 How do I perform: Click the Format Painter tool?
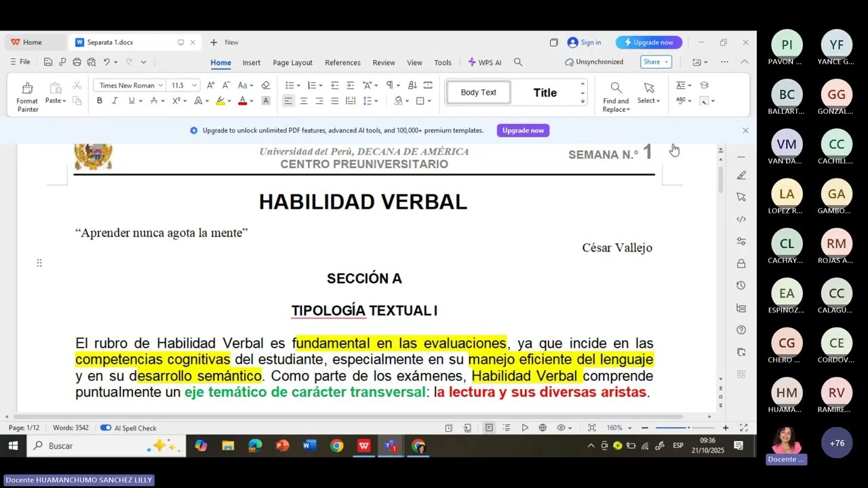(27, 96)
